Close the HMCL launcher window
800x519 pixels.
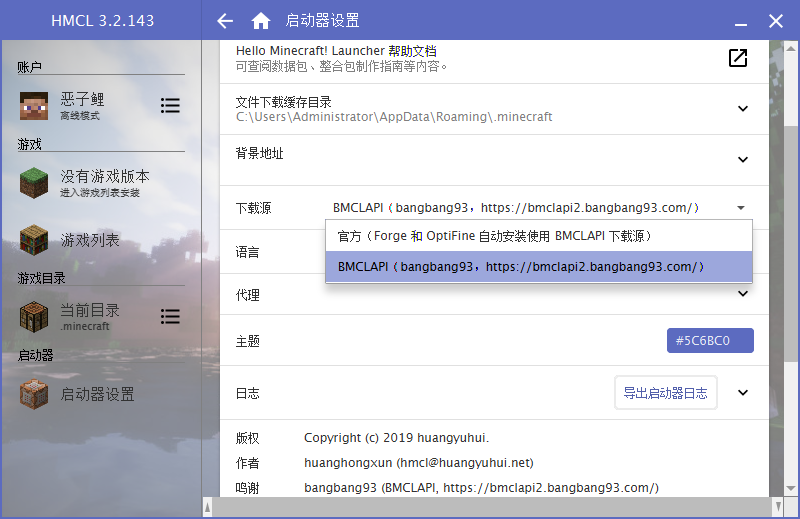[776, 21]
